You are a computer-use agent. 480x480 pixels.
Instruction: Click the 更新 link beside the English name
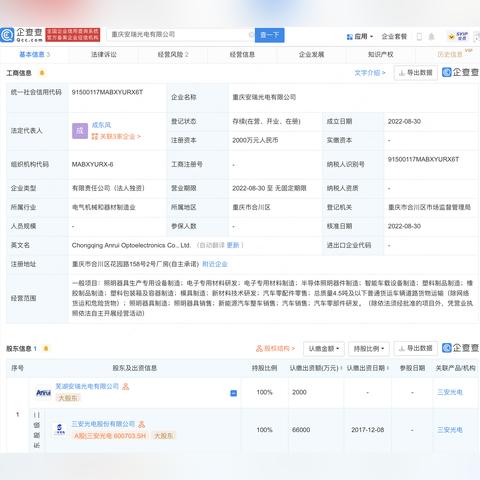[233, 245]
